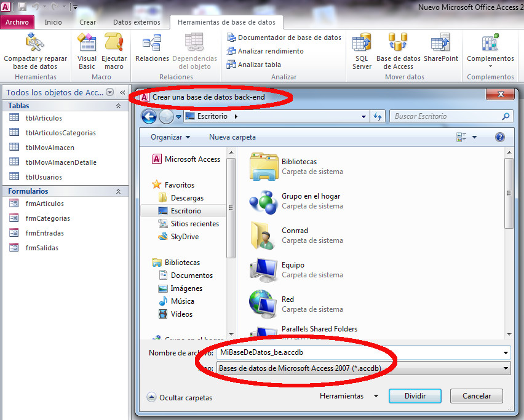Image resolution: width=524 pixels, height=420 pixels.
Task: Select Herramientas de base de datos tab
Action: point(226,22)
